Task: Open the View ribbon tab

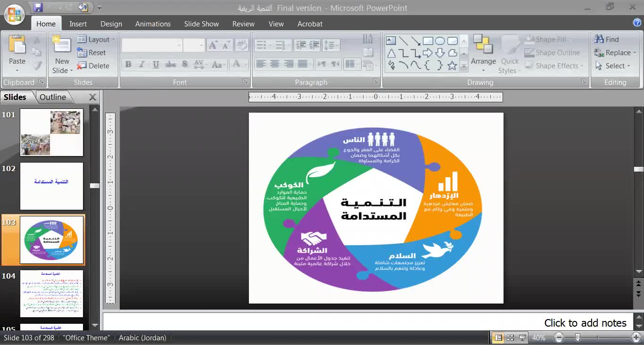Action: [x=276, y=24]
